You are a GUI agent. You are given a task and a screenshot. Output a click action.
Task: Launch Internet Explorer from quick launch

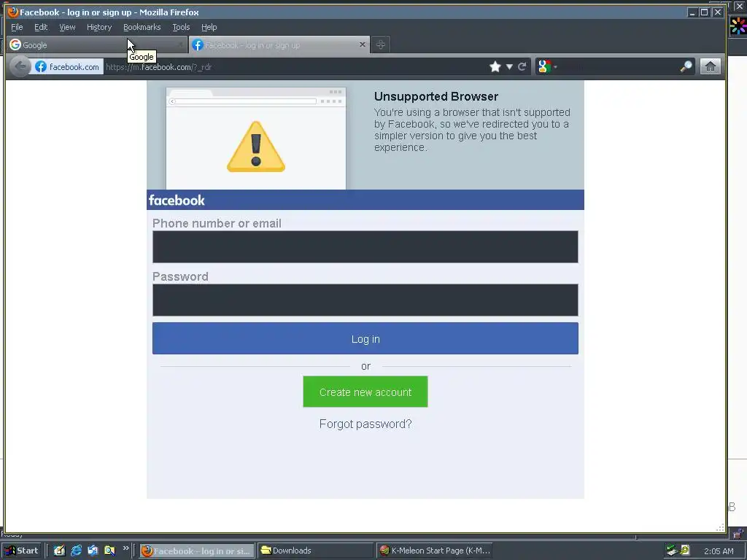tap(76, 551)
